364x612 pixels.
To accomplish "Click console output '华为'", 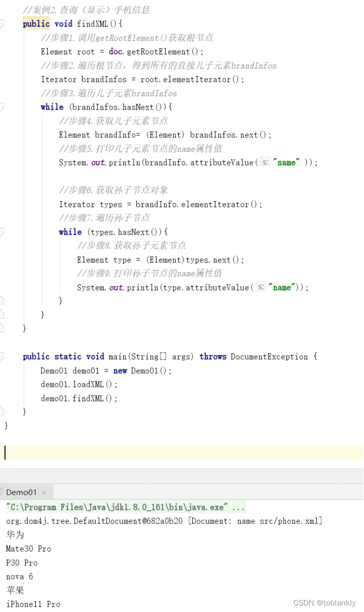I will tap(15, 535).
